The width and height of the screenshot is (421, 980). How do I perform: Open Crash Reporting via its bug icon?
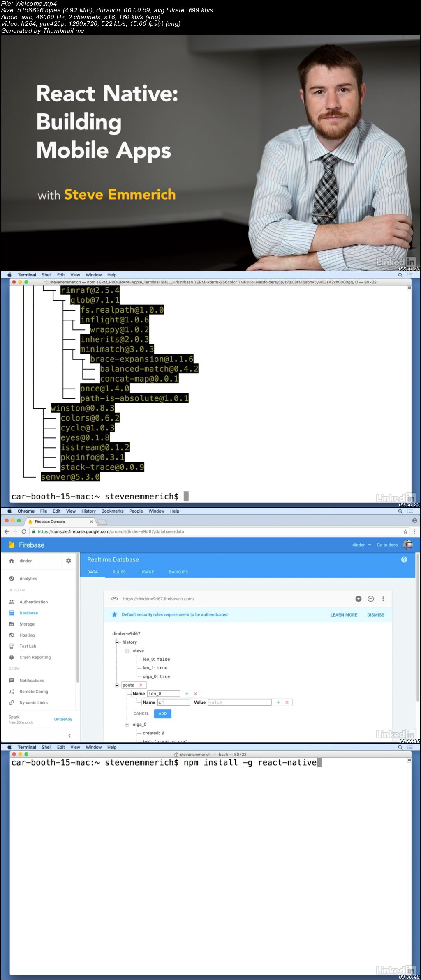click(x=12, y=657)
